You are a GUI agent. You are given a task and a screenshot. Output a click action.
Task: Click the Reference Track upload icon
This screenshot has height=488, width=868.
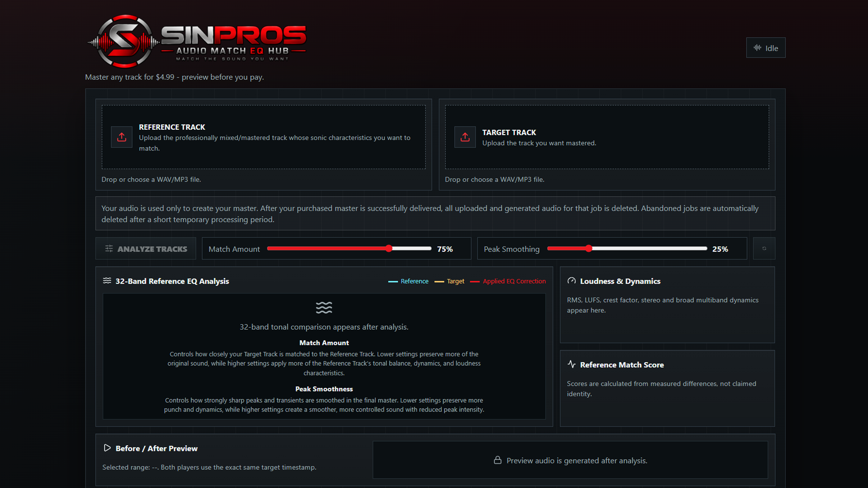(122, 137)
